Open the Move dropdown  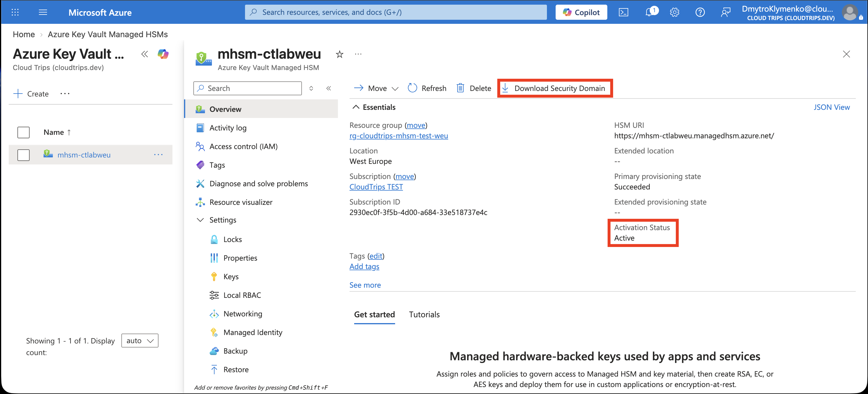click(376, 88)
